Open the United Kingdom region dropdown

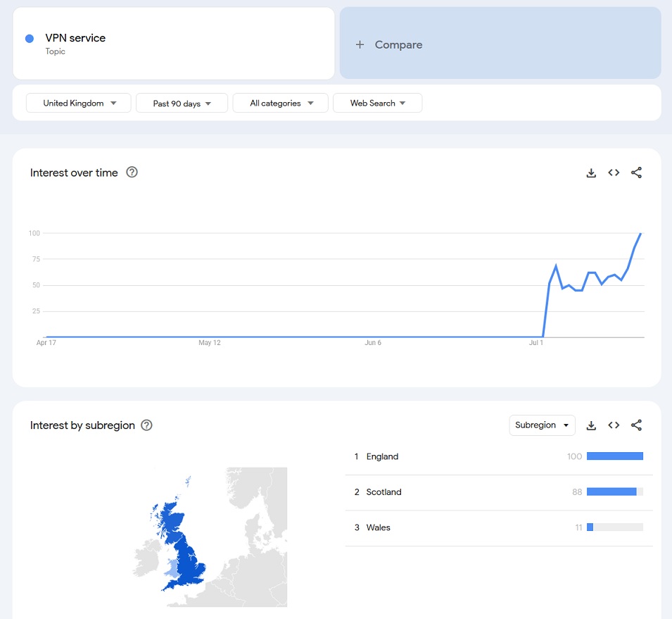tap(78, 103)
